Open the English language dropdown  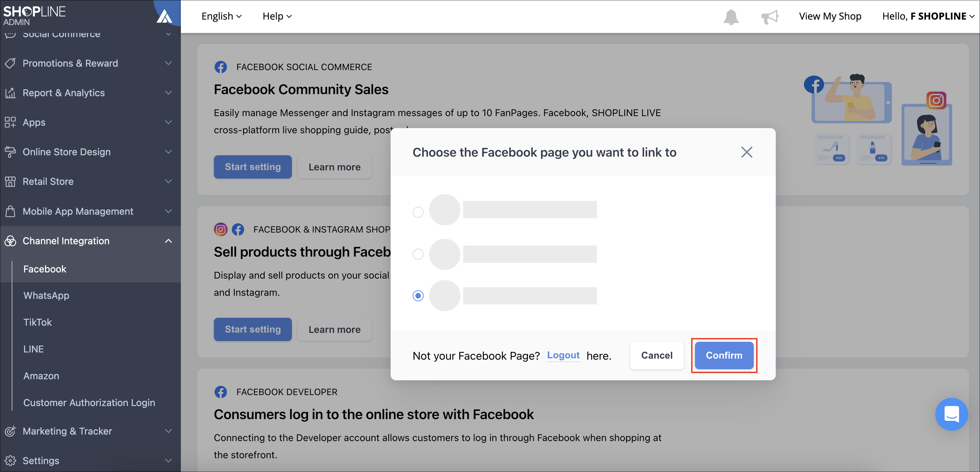point(221,16)
